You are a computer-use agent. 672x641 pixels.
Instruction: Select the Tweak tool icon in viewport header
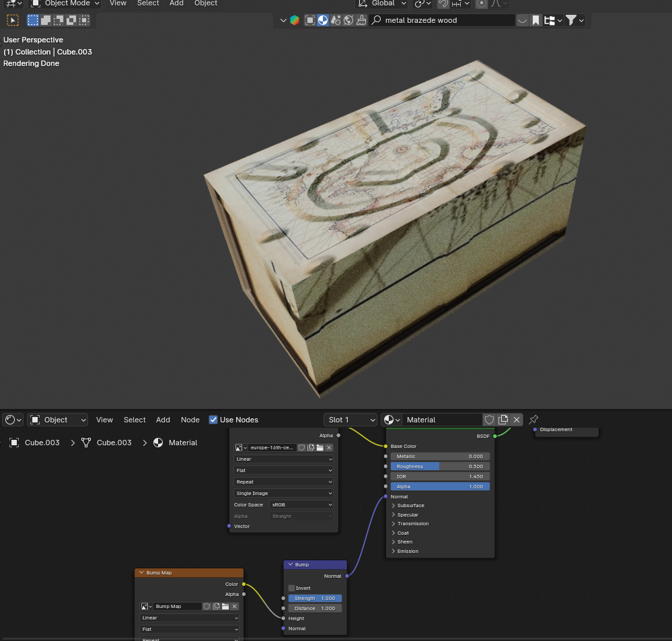point(12,20)
